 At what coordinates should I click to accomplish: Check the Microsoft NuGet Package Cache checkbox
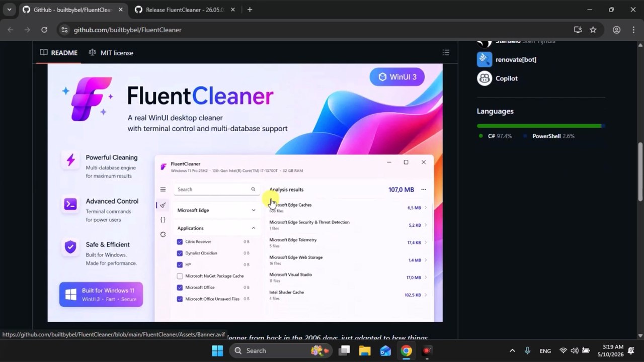180,276
